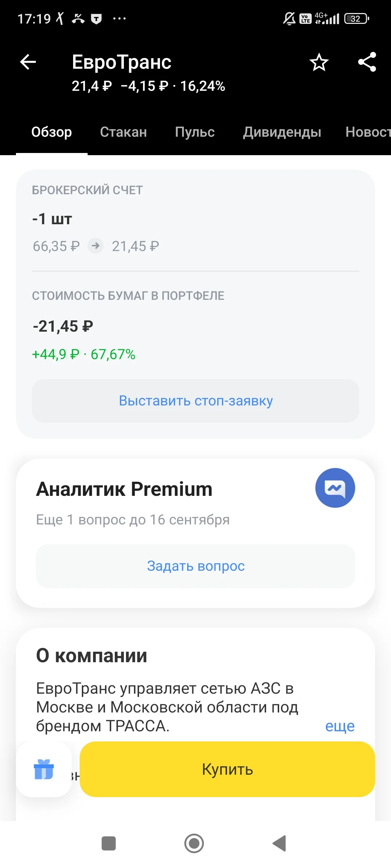Tap Android recent apps square button
391x868 pixels.
109,843
